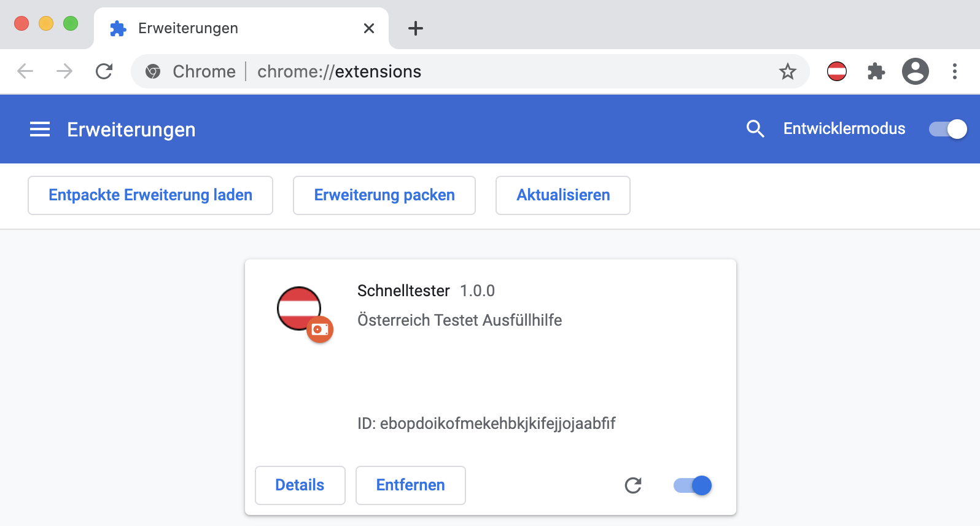Bookmark this page with the star icon
This screenshot has height=526, width=980.
[x=788, y=71]
